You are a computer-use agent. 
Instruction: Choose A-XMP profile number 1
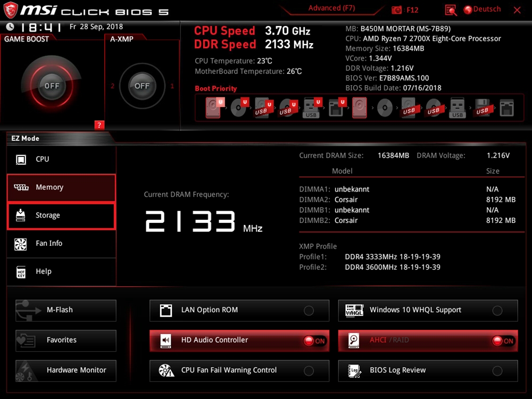pos(172,86)
